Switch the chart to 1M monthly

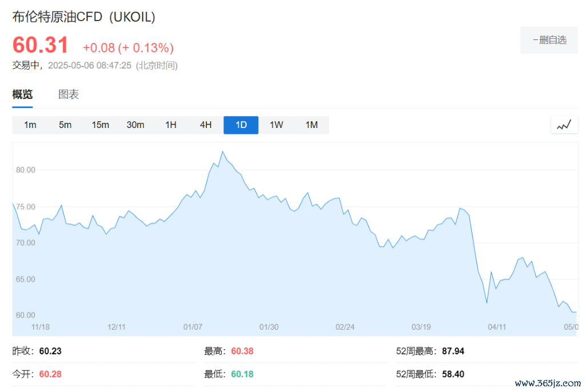[311, 125]
